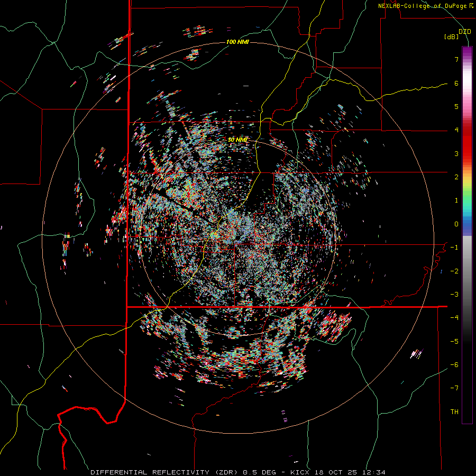Screen dimensions: 476x476
Task: Click the Differential Reflectivity KICX caption line
Action: [x=238, y=472]
